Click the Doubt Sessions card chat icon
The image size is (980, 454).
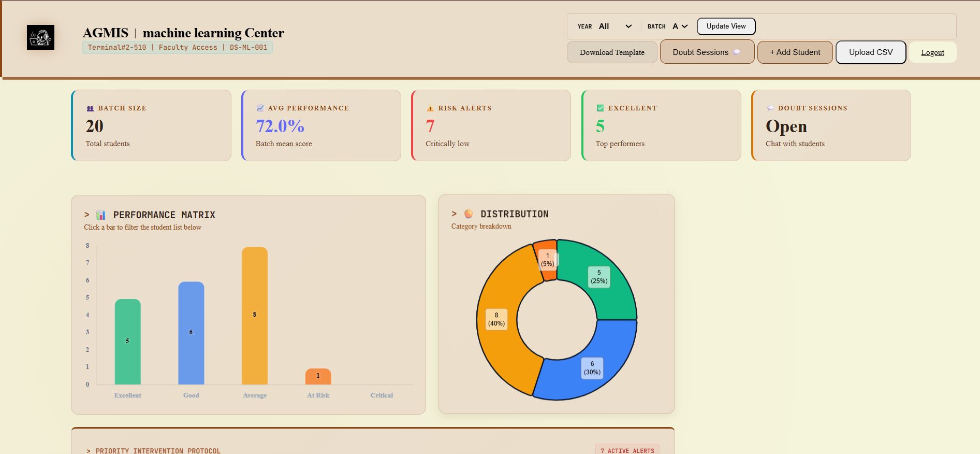(x=770, y=108)
